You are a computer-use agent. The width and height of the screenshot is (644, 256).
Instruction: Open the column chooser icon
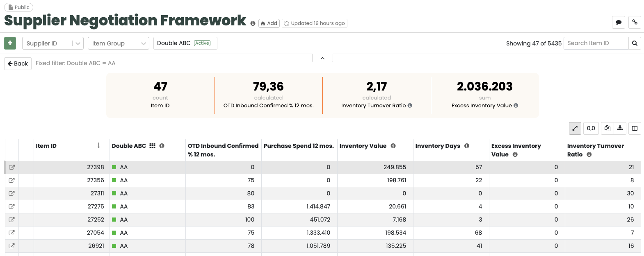point(635,128)
